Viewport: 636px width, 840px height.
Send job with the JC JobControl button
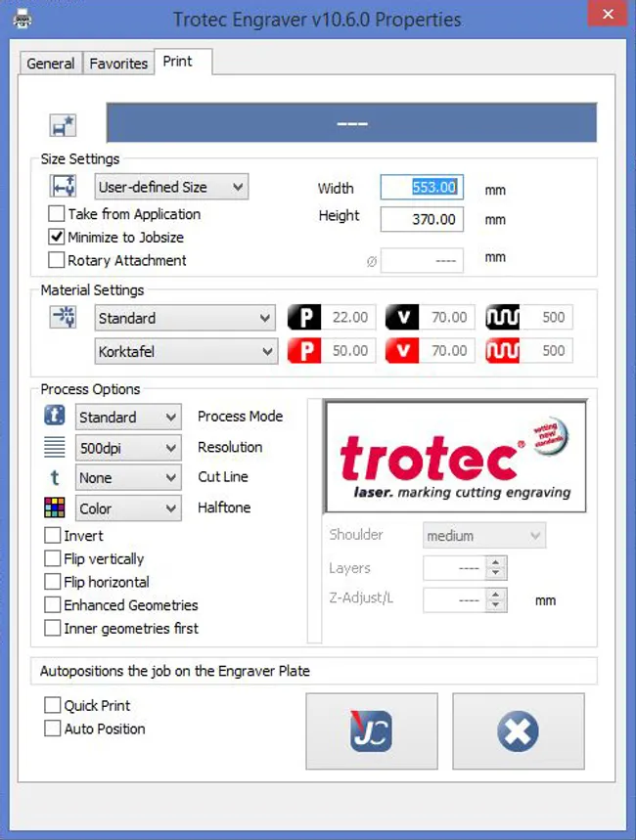[x=372, y=731]
